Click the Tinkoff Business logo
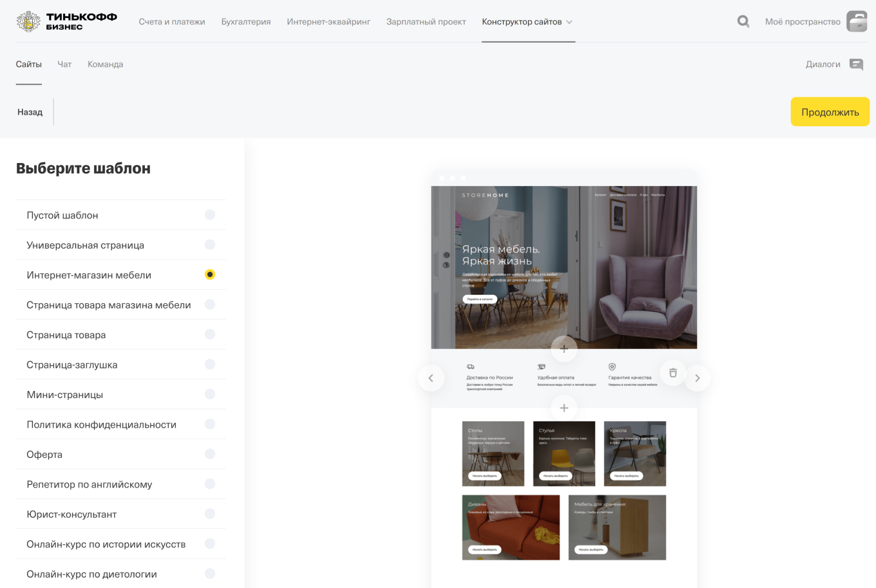The height and width of the screenshot is (588, 876). coord(66,21)
